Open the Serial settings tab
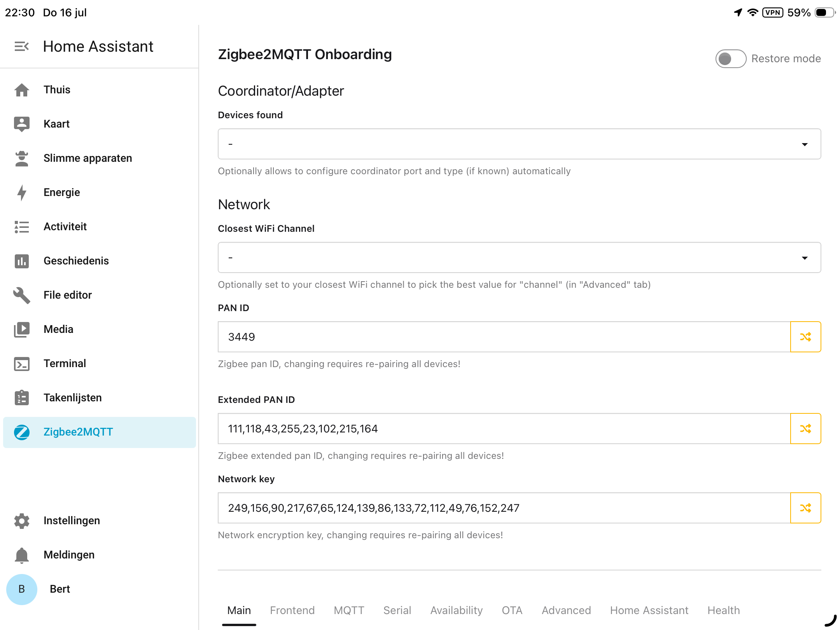The height and width of the screenshot is (630, 840). tap(397, 611)
